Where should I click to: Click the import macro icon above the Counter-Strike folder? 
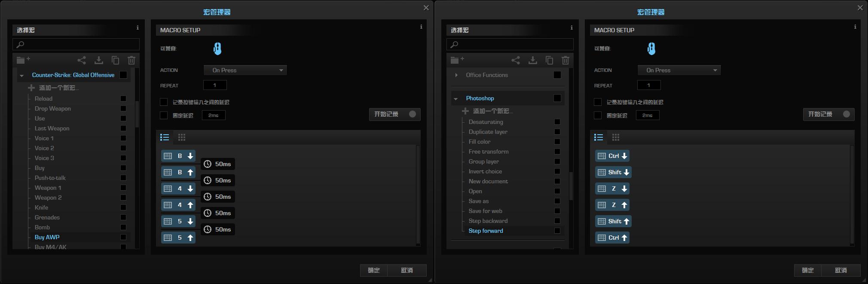(98, 60)
